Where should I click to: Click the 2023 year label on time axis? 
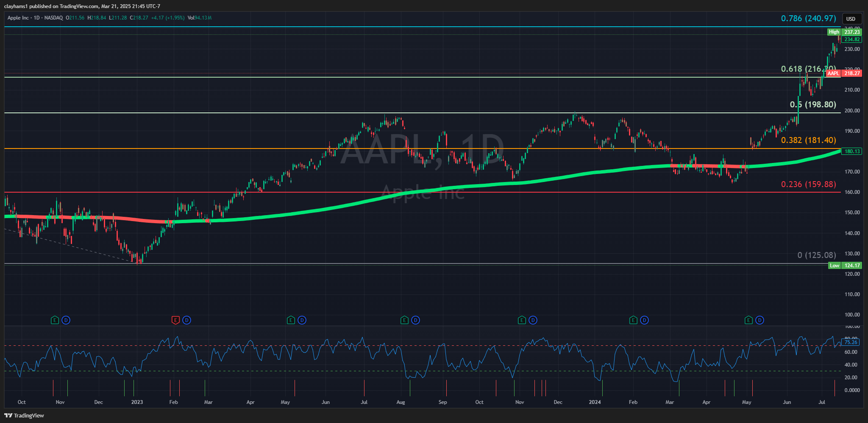click(137, 402)
